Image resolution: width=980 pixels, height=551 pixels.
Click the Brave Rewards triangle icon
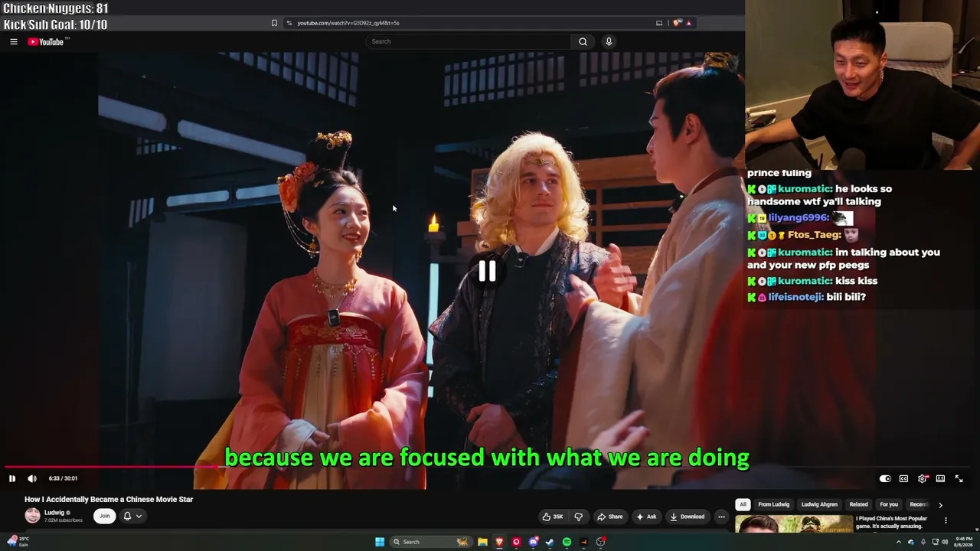(688, 23)
